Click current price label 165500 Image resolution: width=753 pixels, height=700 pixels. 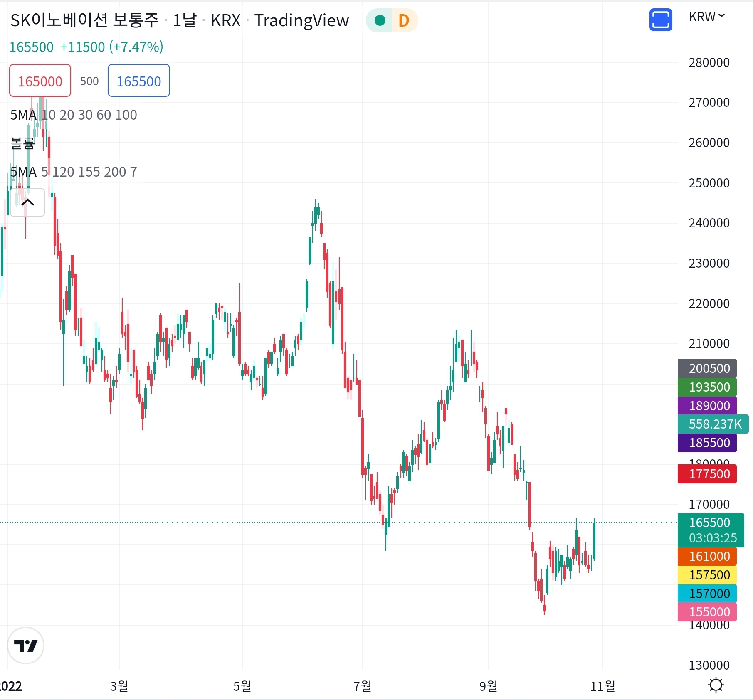pos(711,530)
